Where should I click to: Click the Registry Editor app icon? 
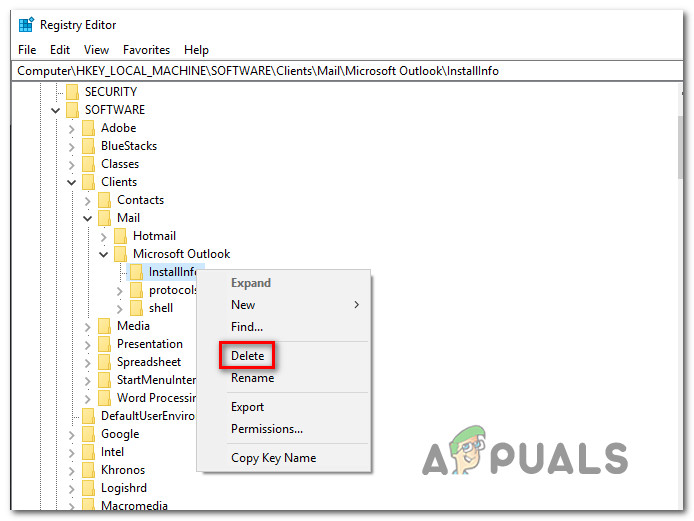(x=26, y=25)
